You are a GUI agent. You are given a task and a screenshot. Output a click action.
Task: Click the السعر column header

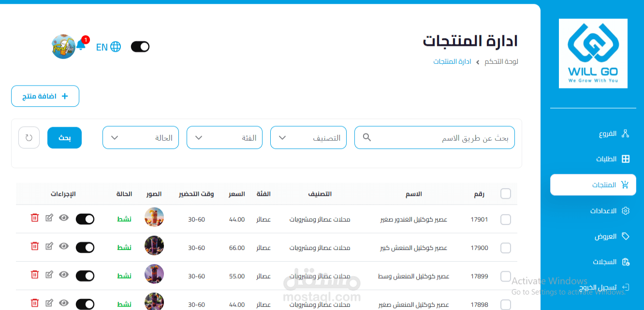[x=237, y=194]
